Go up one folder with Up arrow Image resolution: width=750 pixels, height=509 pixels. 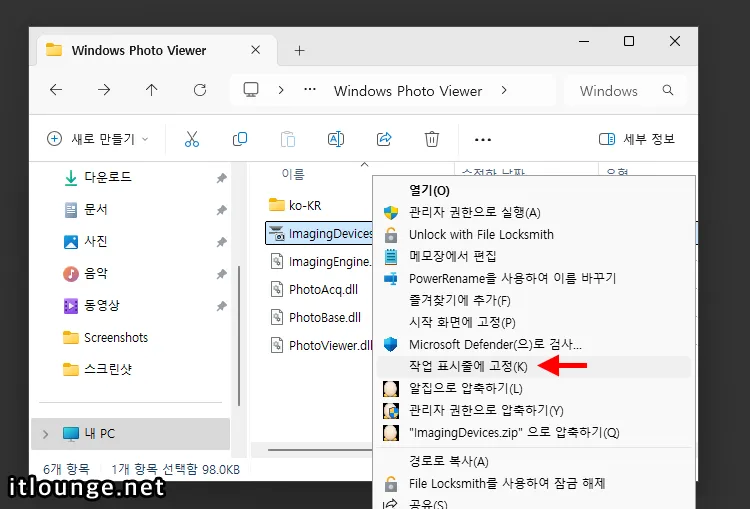pyautogui.click(x=152, y=90)
